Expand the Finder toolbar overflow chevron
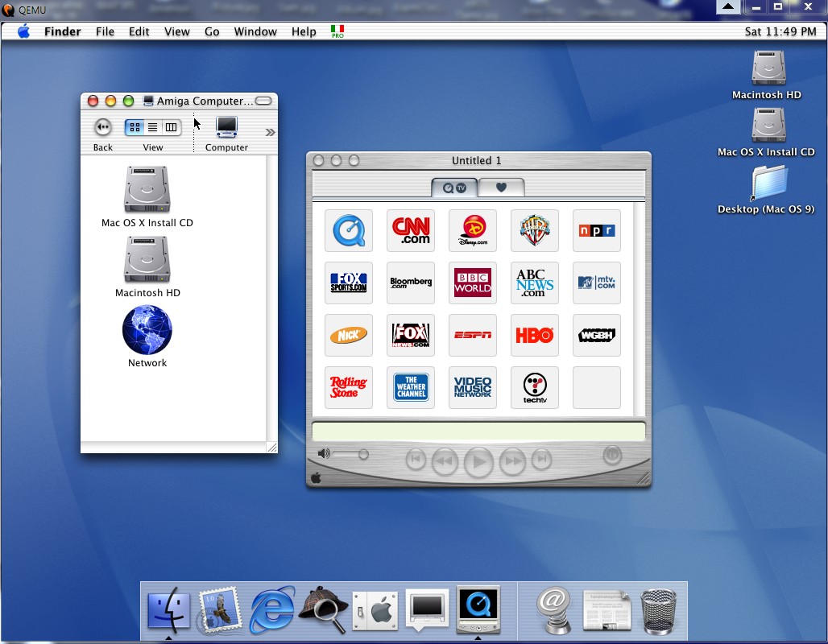 click(270, 132)
